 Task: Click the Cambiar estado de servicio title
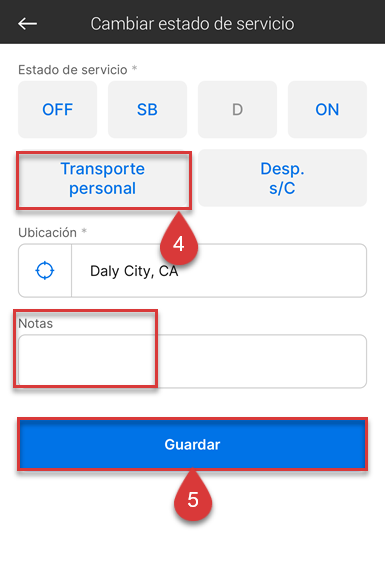(x=192, y=24)
